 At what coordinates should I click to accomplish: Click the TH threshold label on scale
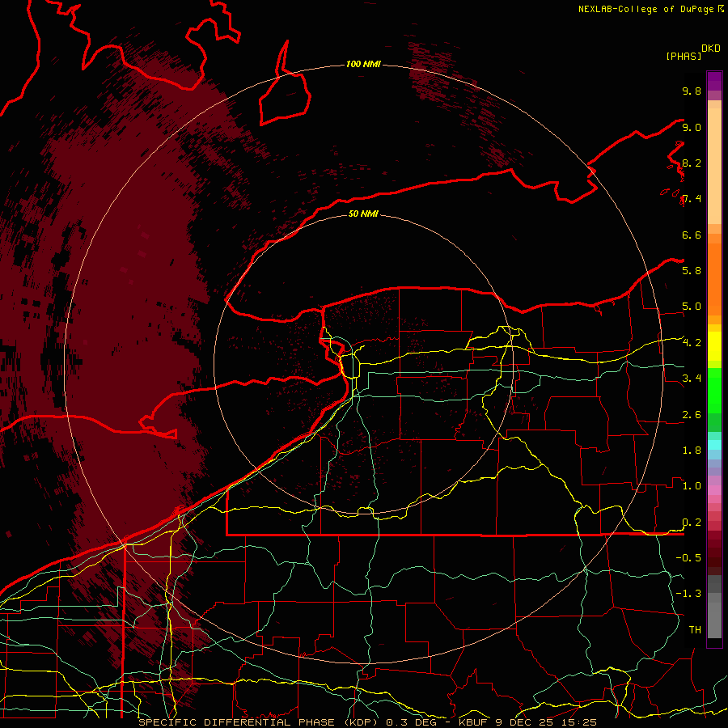[695, 630]
